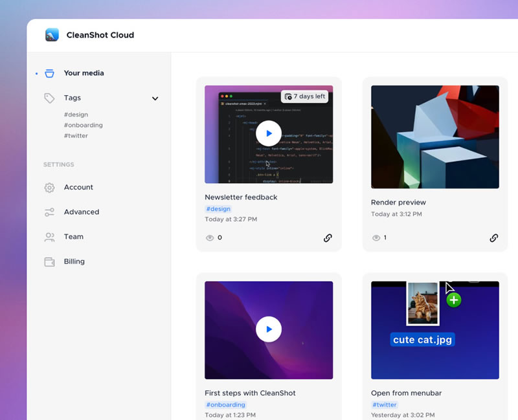Viewport: 518px width, 420px height.
Task: Open the cute cat.jpg thumbnail
Action: pos(434,330)
